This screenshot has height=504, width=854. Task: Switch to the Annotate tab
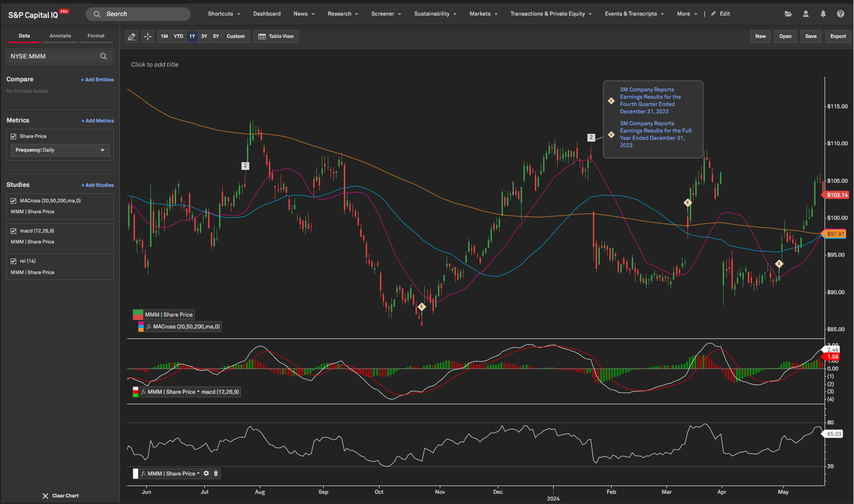60,36
